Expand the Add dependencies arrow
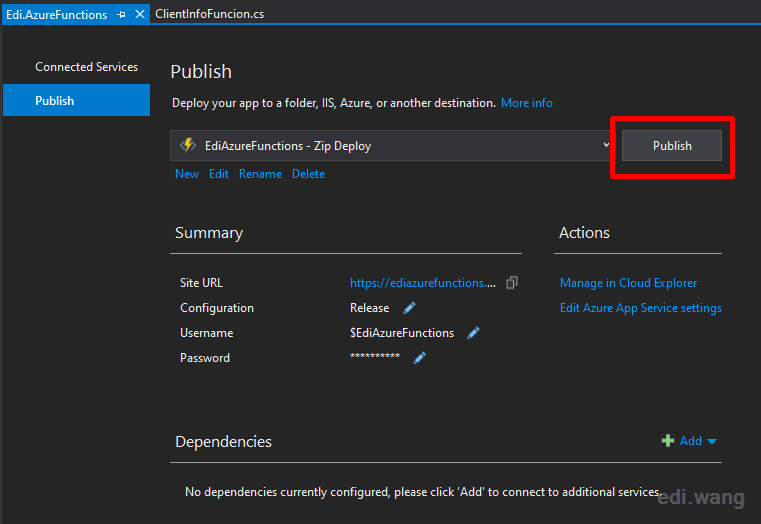 (x=712, y=441)
